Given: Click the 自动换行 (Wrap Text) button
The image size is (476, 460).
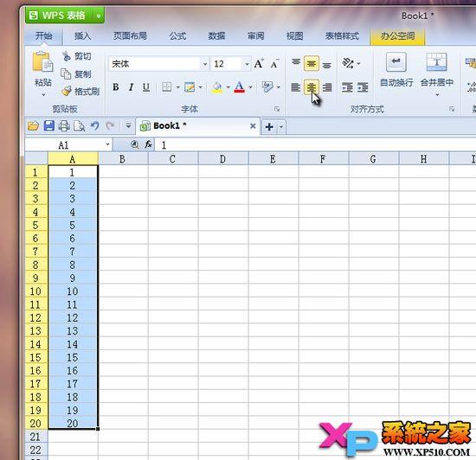Looking at the screenshot, I should click(396, 70).
